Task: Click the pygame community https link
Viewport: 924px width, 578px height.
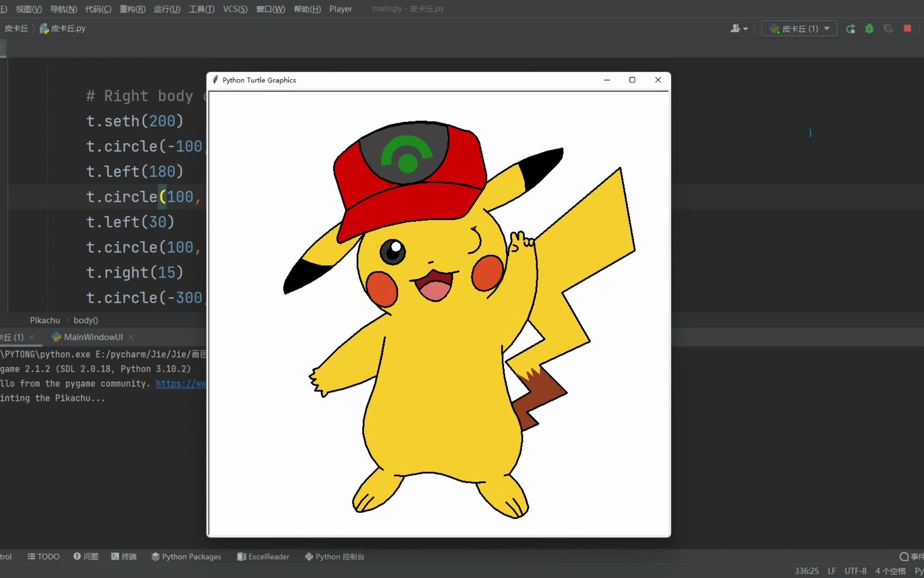Action: (x=181, y=384)
